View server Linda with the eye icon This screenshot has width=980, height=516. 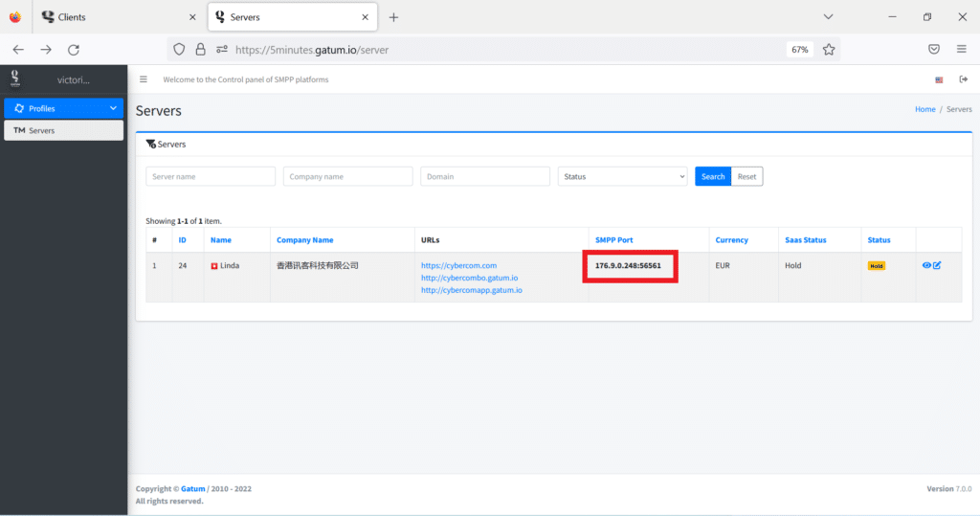(926, 265)
